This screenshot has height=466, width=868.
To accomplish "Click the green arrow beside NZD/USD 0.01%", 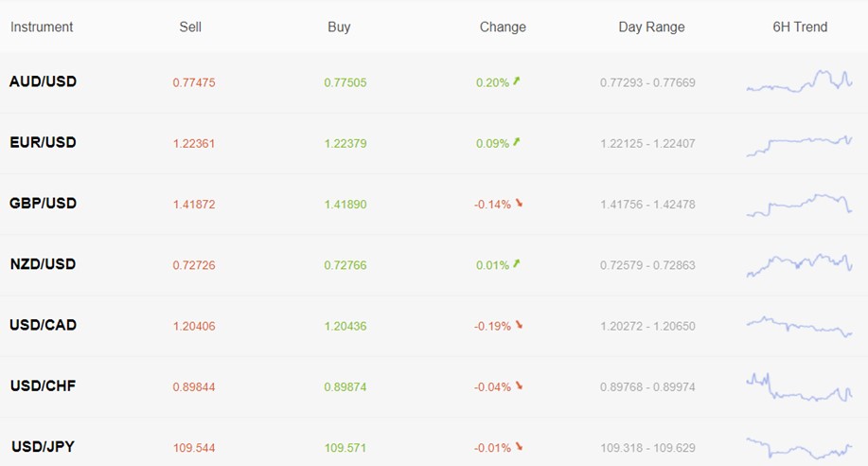I will pos(517,264).
